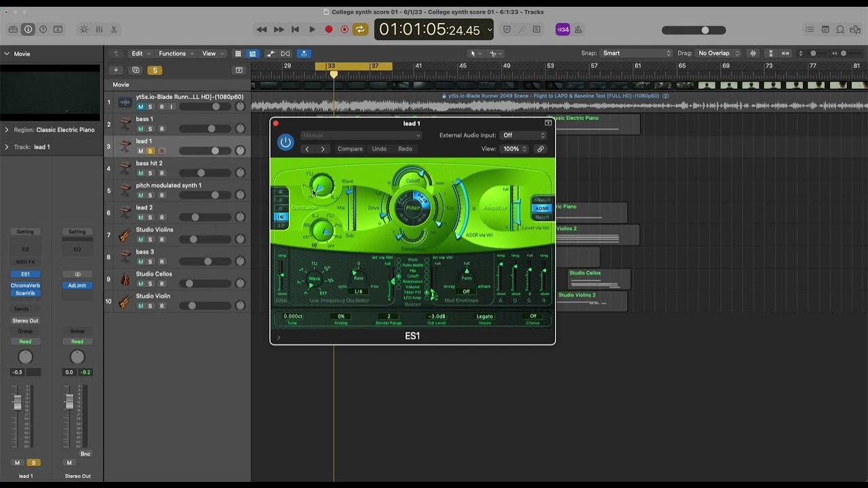Viewport: 868px width, 488px height.
Task: Select the Cutoff router radio button
Action: (399, 277)
